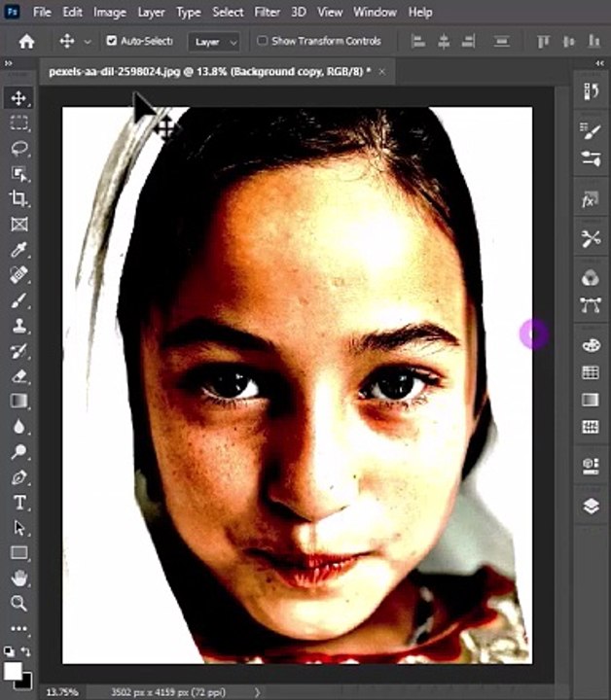Swap foreground and background colors
Viewport: 611px width, 700px height.
click(26, 652)
